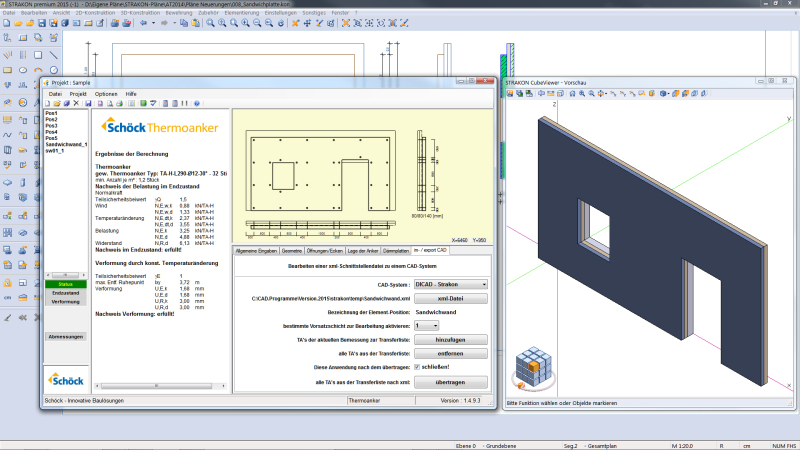Screen dimensions: 800x450
Task: Switch to the Dämmplatten tab
Action: pos(396,251)
